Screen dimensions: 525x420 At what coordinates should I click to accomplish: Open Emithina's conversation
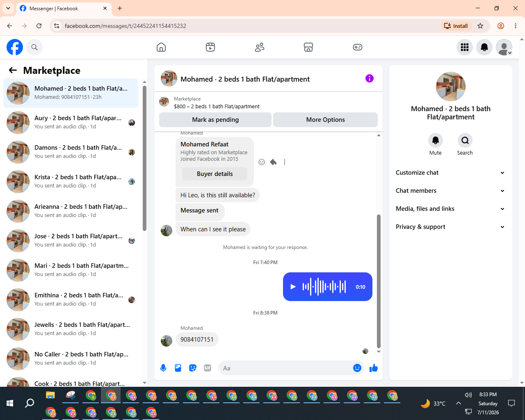(71, 300)
